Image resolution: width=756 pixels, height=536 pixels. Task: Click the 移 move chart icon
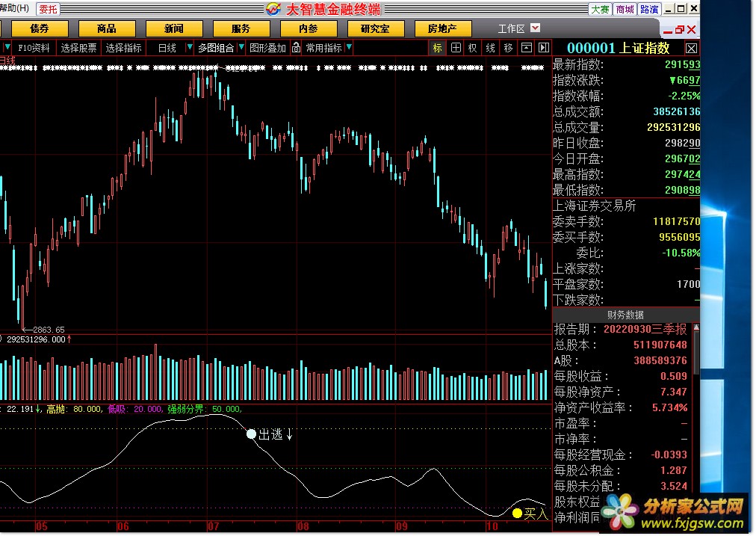click(x=508, y=48)
